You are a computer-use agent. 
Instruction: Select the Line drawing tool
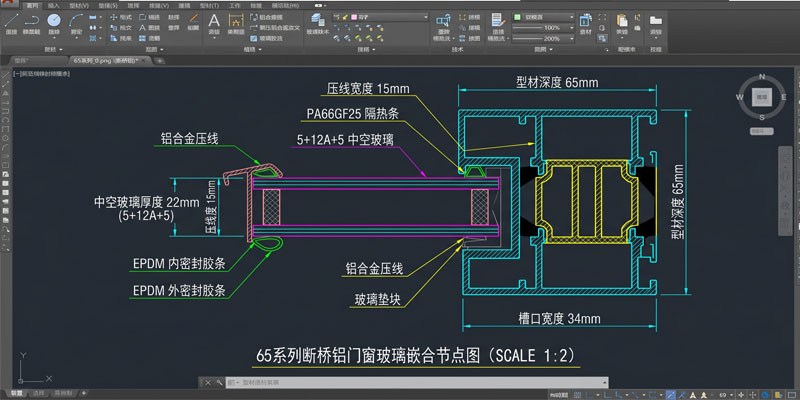coord(11,20)
